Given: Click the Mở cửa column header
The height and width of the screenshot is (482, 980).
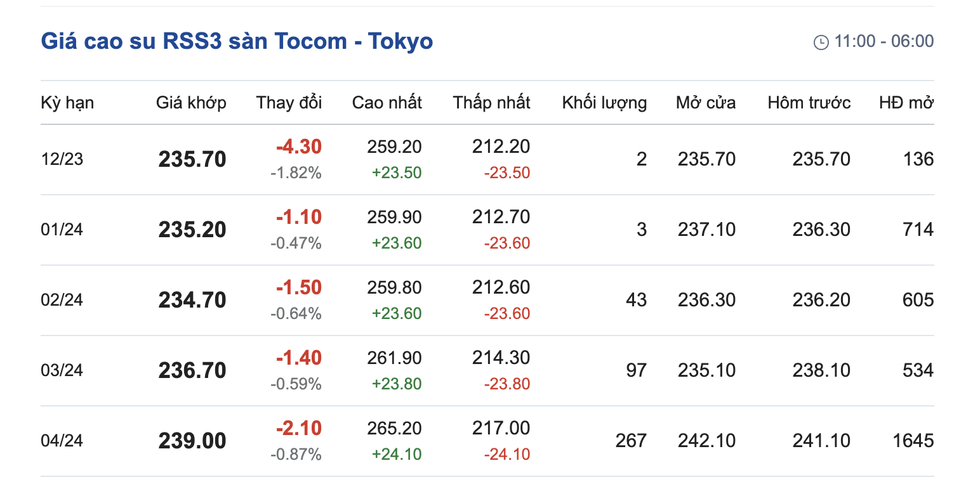Looking at the screenshot, I should tap(705, 103).
